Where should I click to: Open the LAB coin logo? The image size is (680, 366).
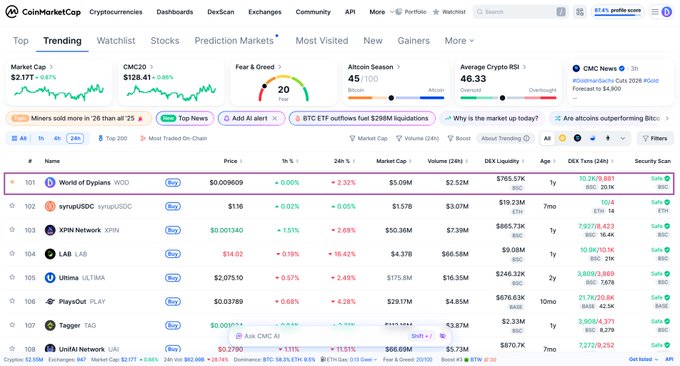point(50,254)
